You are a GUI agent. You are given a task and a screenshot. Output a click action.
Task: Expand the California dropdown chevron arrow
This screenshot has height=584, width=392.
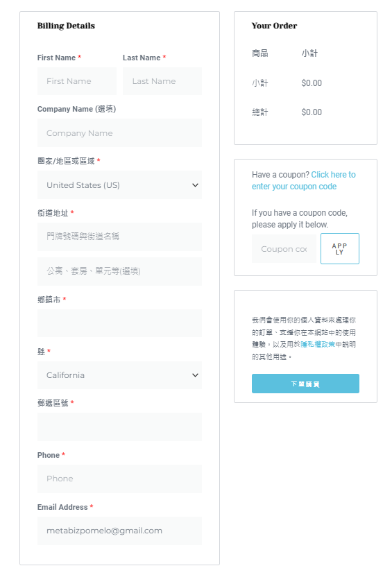[195, 375]
